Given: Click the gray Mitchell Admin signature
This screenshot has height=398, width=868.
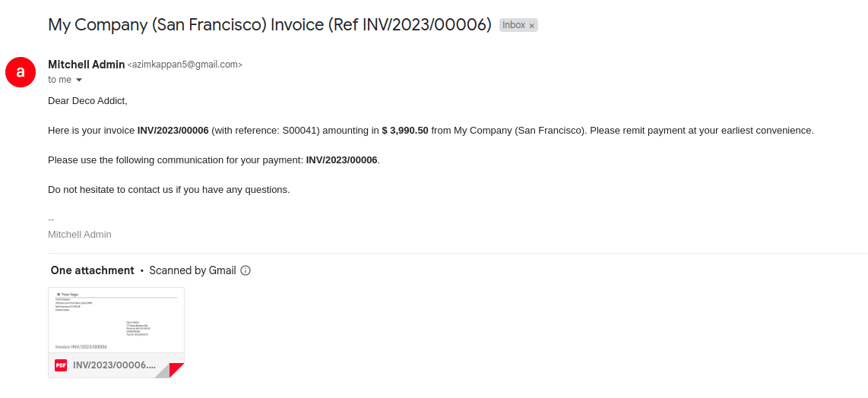Looking at the screenshot, I should click(80, 235).
